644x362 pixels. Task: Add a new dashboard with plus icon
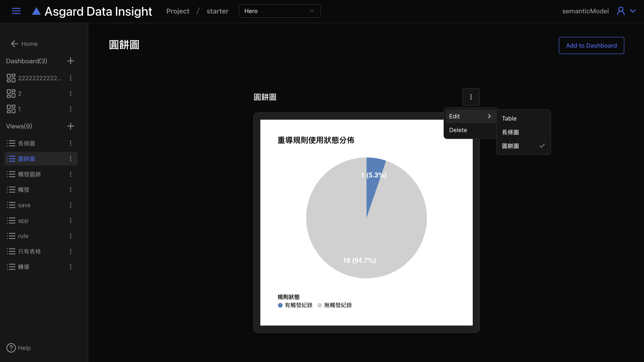70,61
